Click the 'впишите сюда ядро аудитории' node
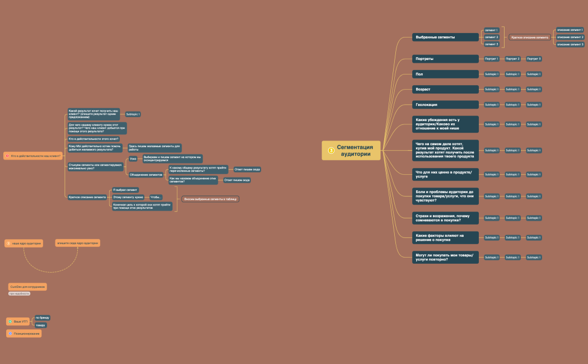This screenshot has width=588, height=364. (78, 243)
